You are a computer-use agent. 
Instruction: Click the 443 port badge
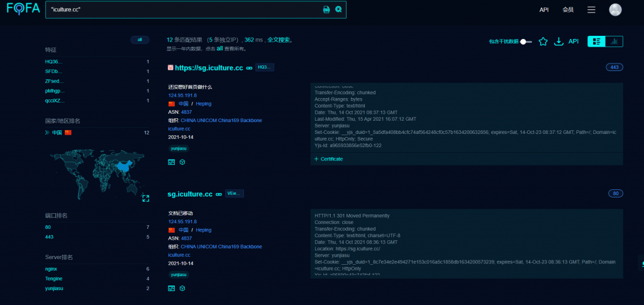614,67
